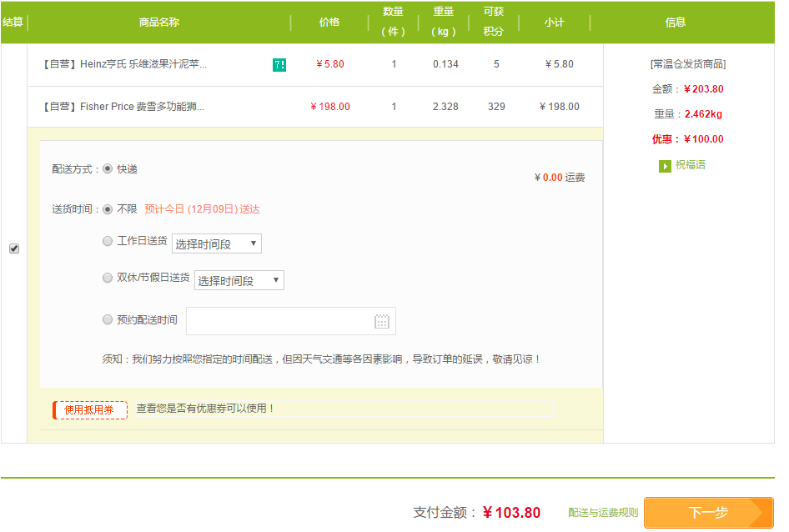Open the 双休/节假日送货 time slot dropdown
Screen dimensions: 789x532
(x=239, y=280)
